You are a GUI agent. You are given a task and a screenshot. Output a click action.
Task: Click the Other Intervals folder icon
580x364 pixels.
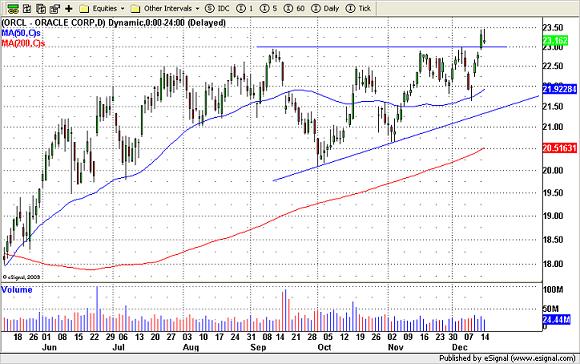[x=135, y=8]
